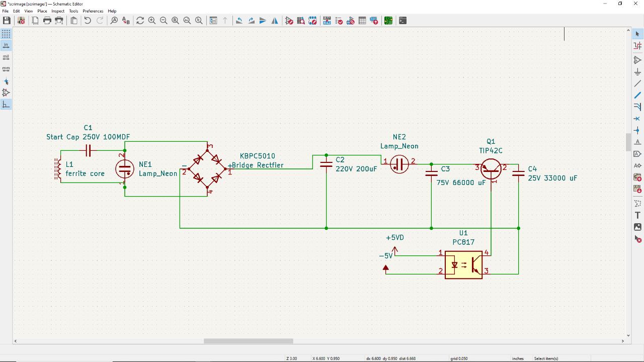Pick the No Connect flag tool
644x362 pixels.
point(637,119)
